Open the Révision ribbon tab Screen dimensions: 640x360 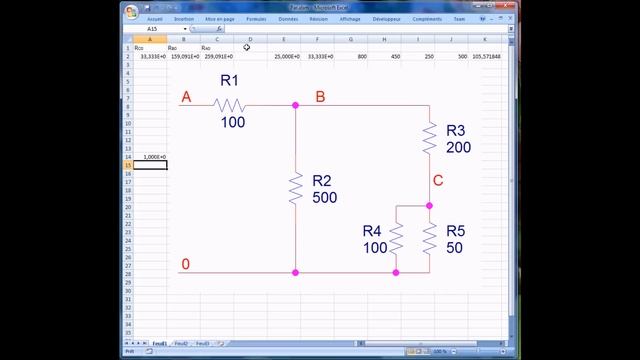[x=319, y=19]
